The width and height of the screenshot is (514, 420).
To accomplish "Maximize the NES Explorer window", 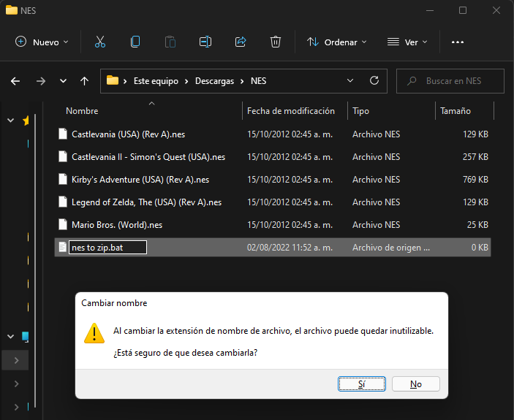I will click(x=463, y=10).
